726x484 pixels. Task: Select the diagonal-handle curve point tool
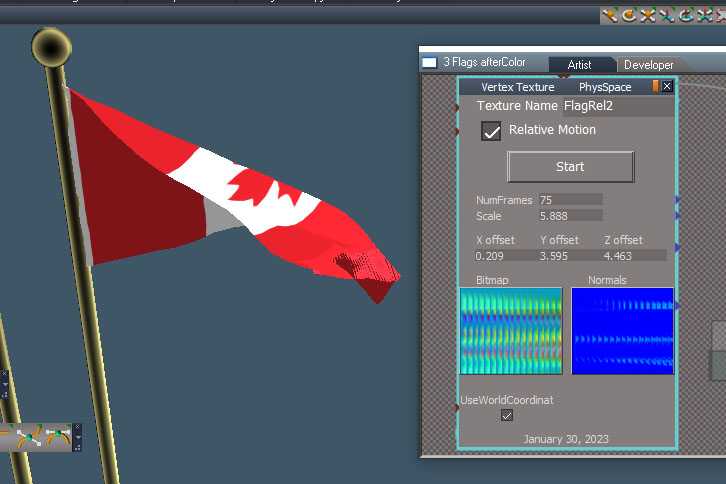(x=29, y=437)
